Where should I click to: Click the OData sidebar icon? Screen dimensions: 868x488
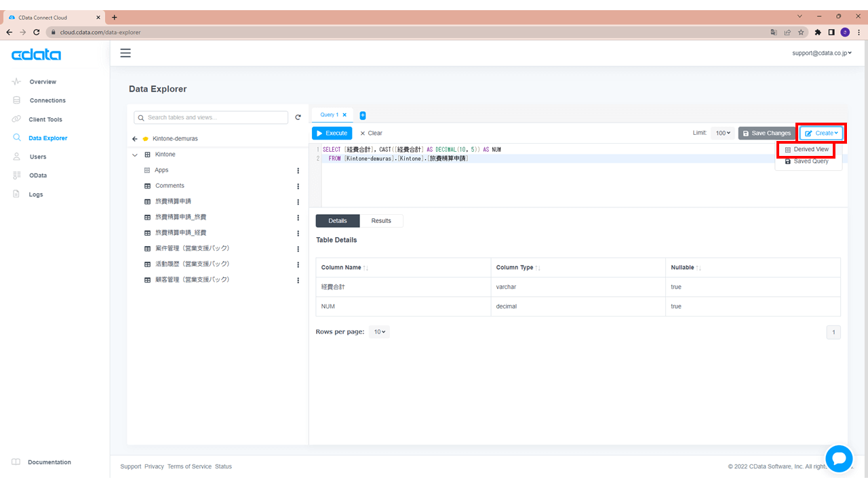(16, 176)
